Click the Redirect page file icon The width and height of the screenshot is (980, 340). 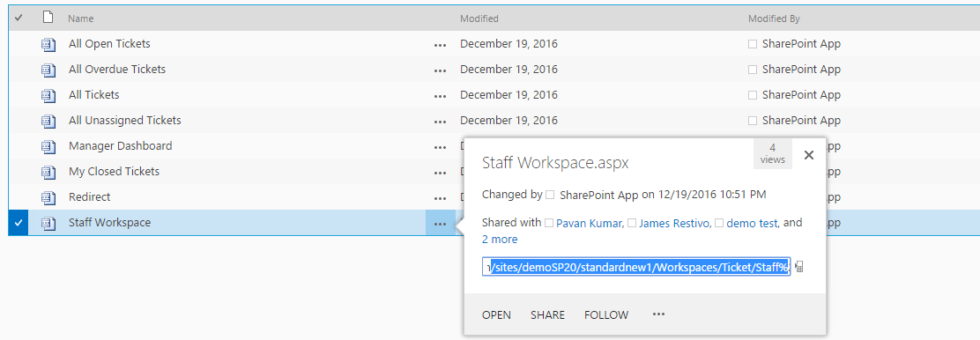(48, 197)
